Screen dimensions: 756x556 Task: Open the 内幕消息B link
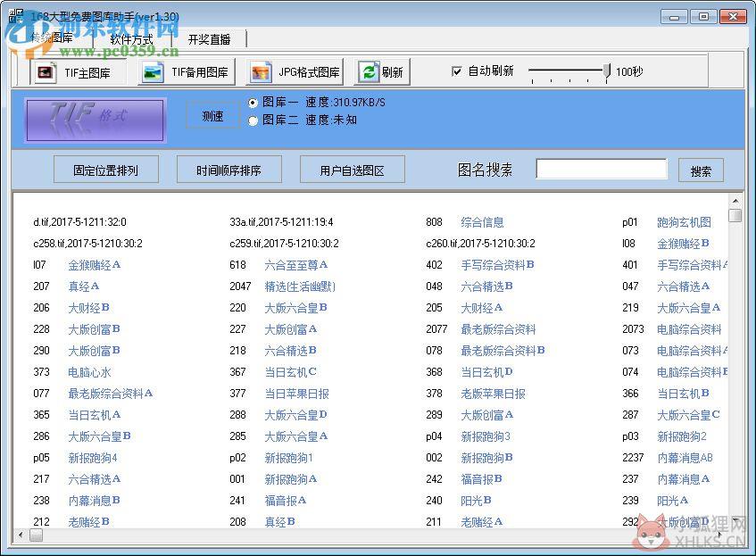point(95,501)
